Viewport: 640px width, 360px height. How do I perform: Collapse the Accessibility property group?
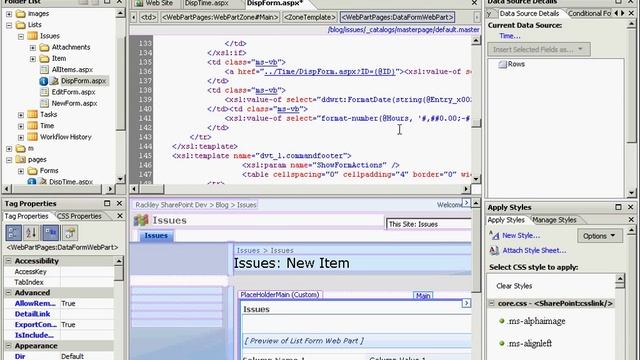[x=8, y=261]
